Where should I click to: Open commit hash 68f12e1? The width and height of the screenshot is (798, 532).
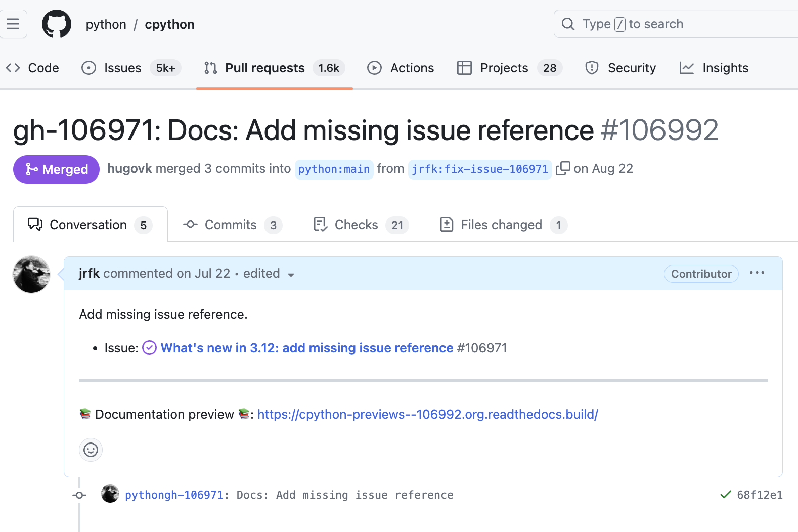coord(760,495)
